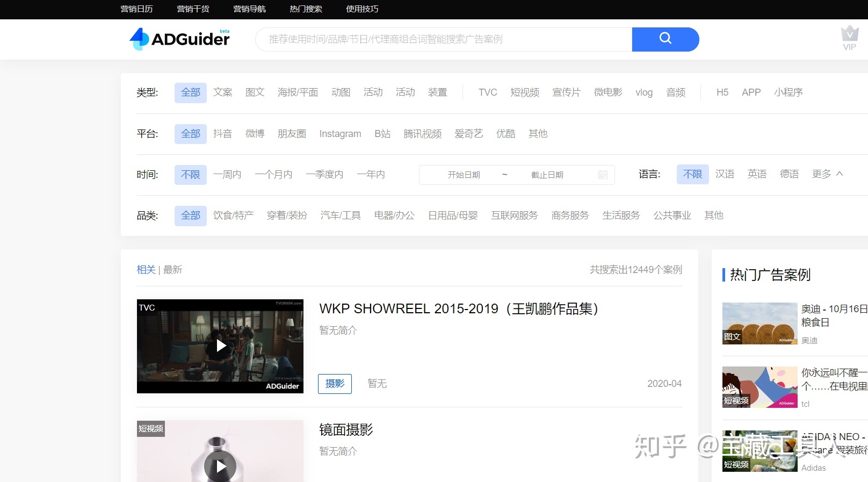This screenshot has width=868, height=482.
Task: Open 营销日历 in top navigation
Action: pyautogui.click(x=136, y=9)
